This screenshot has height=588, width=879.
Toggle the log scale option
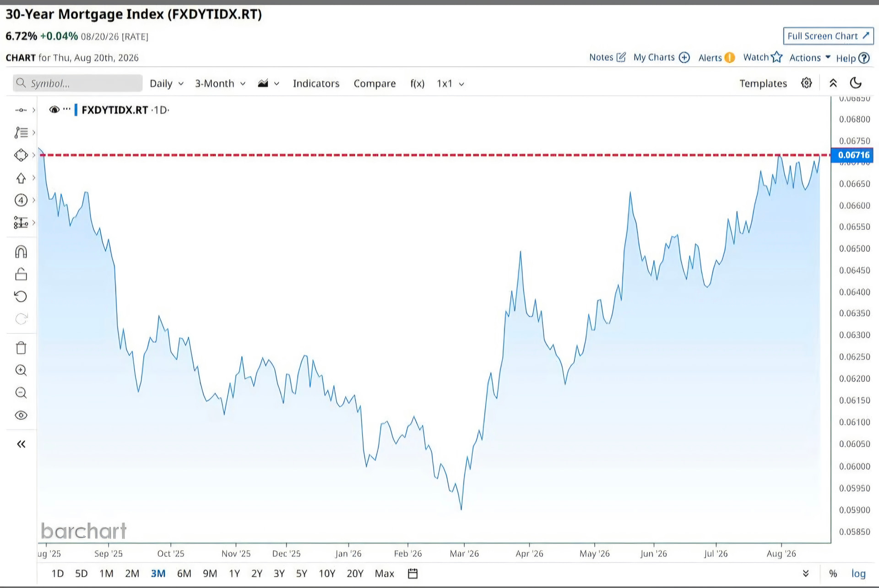(x=858, y=573)
